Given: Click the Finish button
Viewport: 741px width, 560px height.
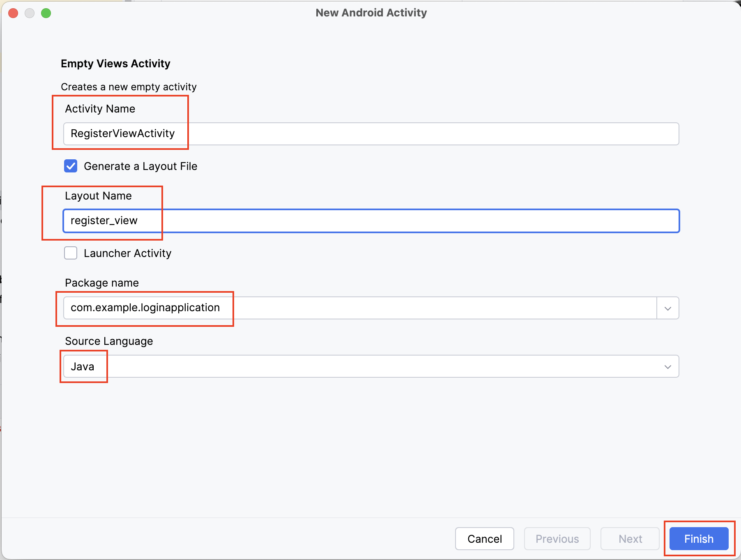Looking at the screenshot, I should (x=699, y=539).
